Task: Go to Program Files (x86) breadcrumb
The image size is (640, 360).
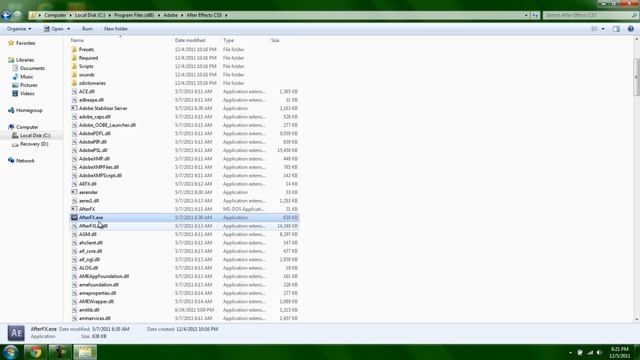Action: point(134,15)
